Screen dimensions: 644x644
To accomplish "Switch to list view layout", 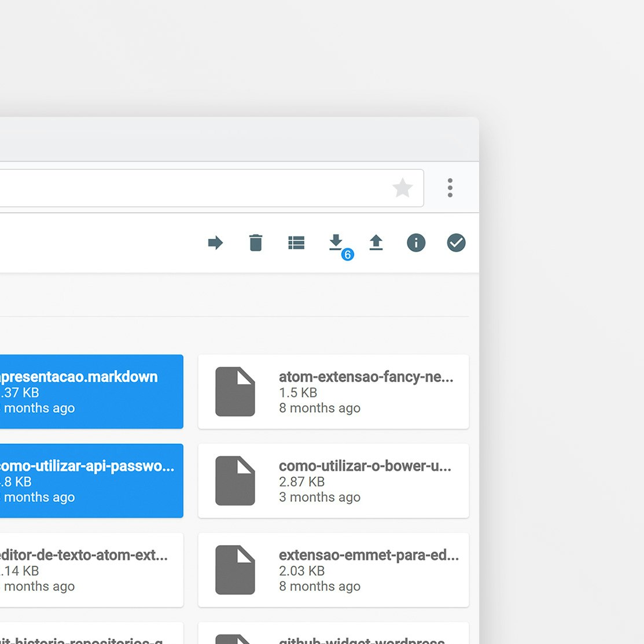I will click(296, 243).
